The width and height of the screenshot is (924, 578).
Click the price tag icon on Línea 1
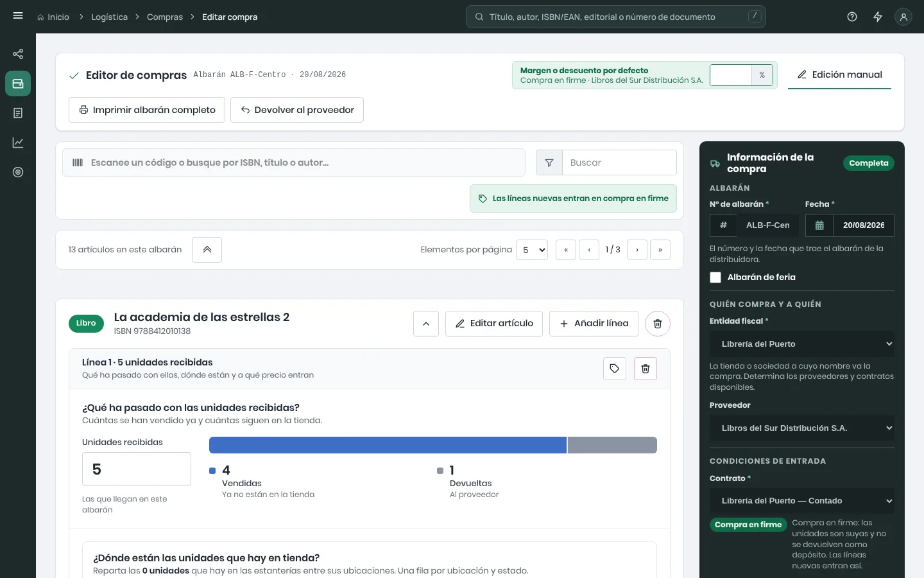coord(615,369)
